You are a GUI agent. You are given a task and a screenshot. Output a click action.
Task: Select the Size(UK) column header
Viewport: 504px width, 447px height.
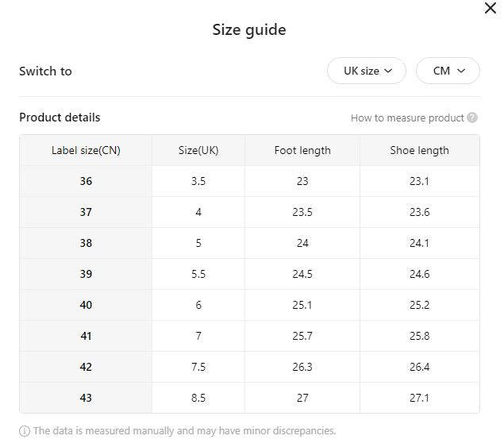point(198,150)
